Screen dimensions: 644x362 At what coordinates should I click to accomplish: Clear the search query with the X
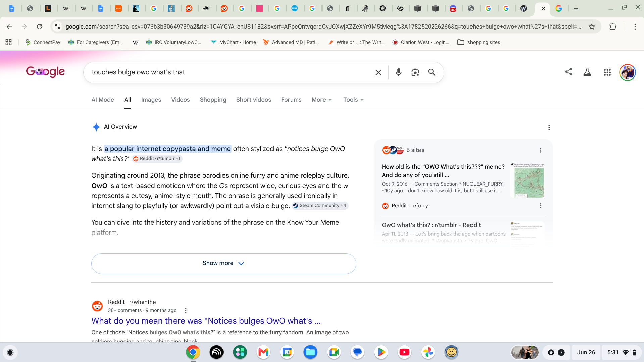[378, 72]
